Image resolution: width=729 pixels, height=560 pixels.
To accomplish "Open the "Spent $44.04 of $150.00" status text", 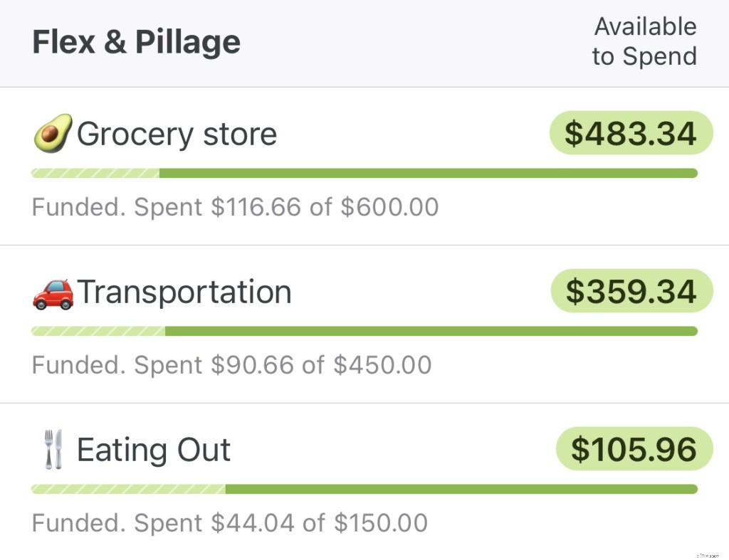I will click(229, 523).
